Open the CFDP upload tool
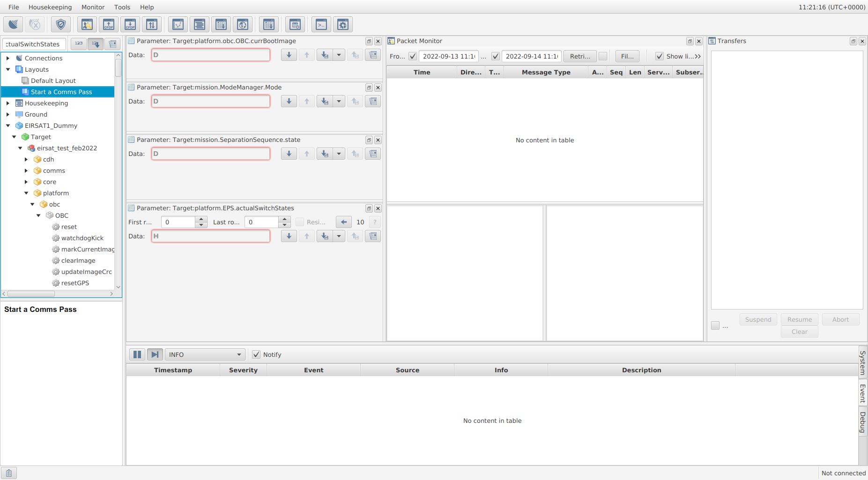Image resolution: width=868 pixels, height=480 pixels. pyautogui.click(x=109, y=24)
